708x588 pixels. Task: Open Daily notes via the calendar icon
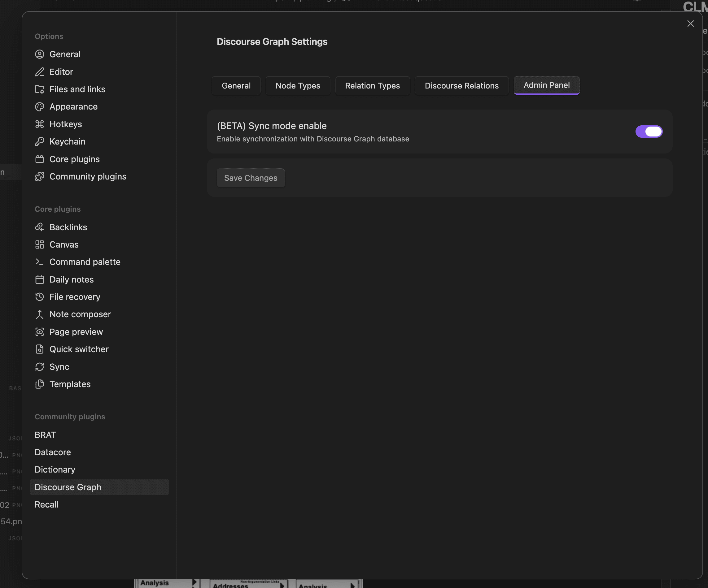[x=40, y=279]
